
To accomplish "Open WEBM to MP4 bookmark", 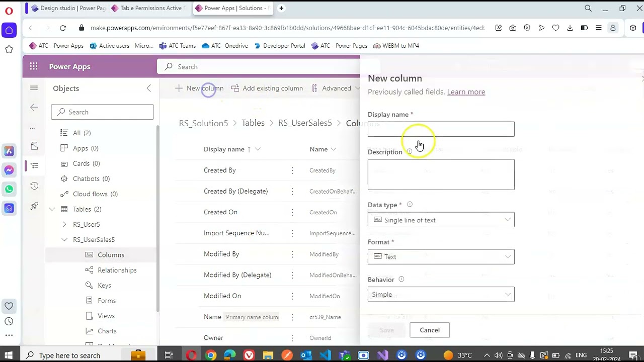I will click(396, 46).
